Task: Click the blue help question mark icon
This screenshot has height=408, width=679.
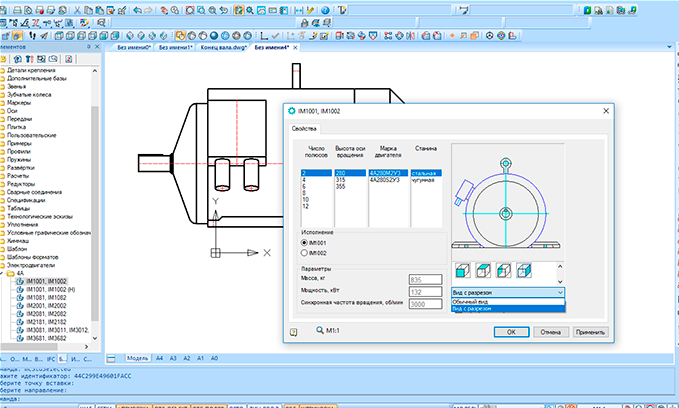Action: (x=325, y=10)
